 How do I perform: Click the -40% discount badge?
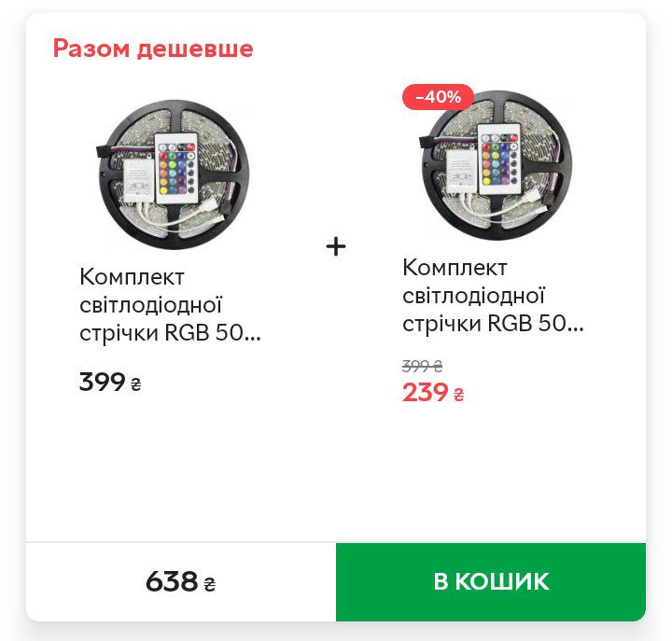click(438, 97)
